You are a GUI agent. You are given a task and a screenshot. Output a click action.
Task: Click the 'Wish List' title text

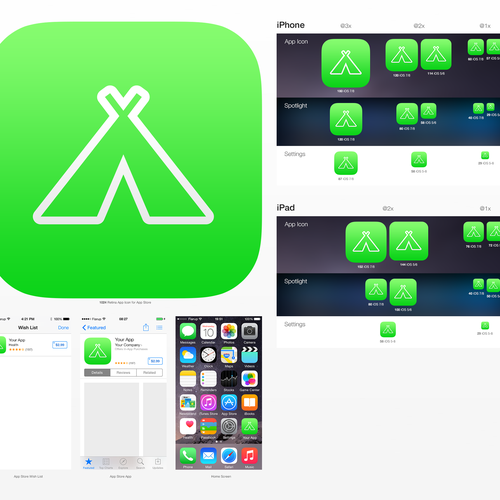28,328
